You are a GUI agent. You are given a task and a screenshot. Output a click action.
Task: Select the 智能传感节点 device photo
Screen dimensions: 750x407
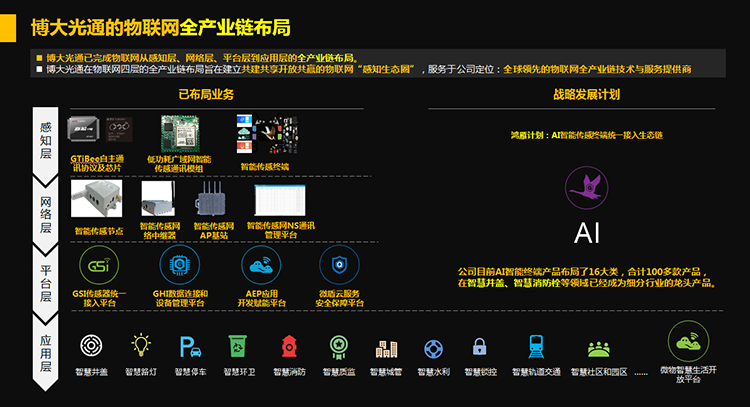(x=97, y=198)
